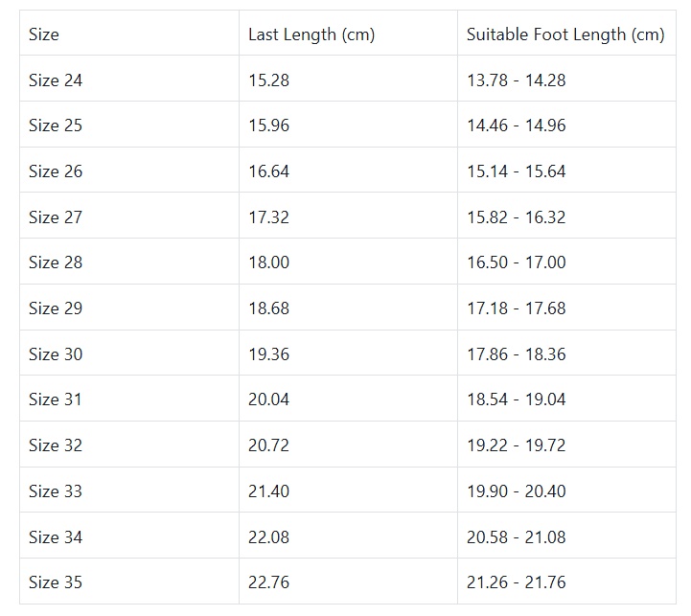Click the Suitable Foot Length (cm) header
Viewport: 691px width, 616px height.
coord(565,34)
